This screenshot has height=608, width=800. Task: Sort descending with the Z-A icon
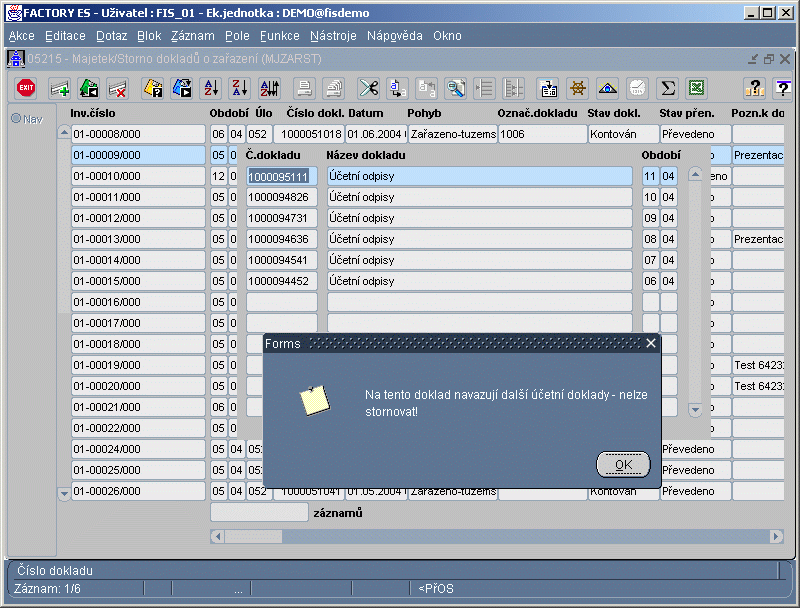(239, 88)
